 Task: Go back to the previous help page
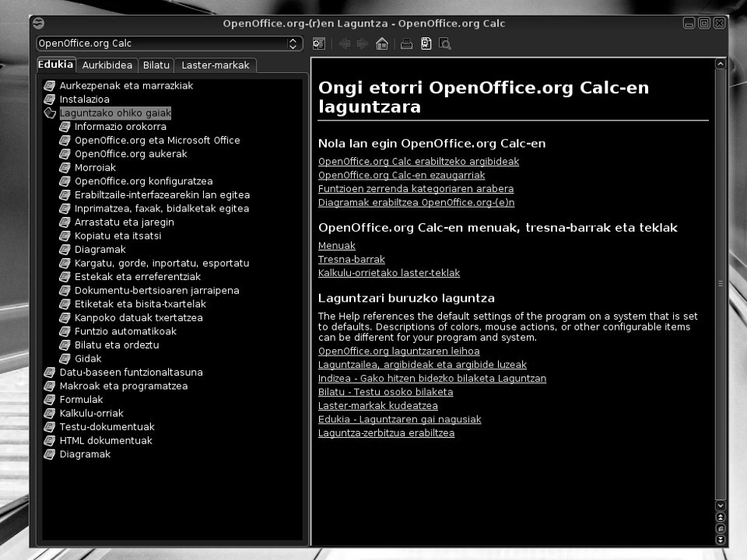pyautogui.click(x=345, y=44)
